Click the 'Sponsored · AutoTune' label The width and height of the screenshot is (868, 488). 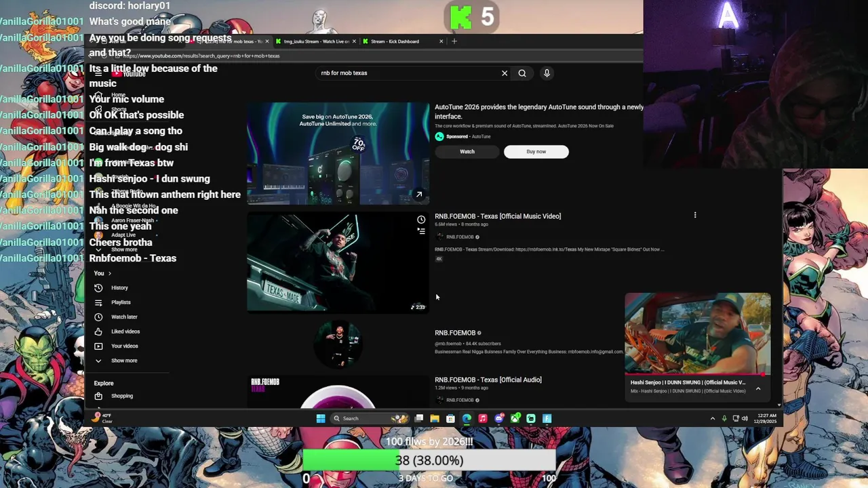click(x=468, y=136)
